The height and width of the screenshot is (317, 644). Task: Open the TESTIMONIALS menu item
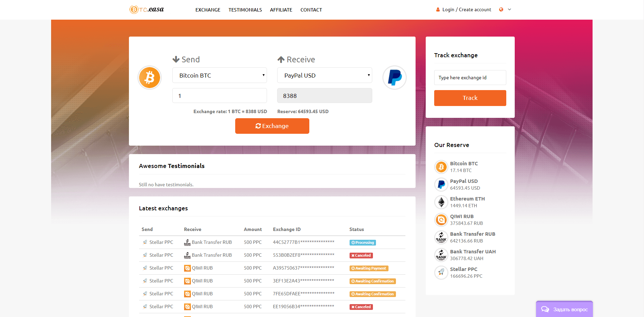click(x=245, y=10)
